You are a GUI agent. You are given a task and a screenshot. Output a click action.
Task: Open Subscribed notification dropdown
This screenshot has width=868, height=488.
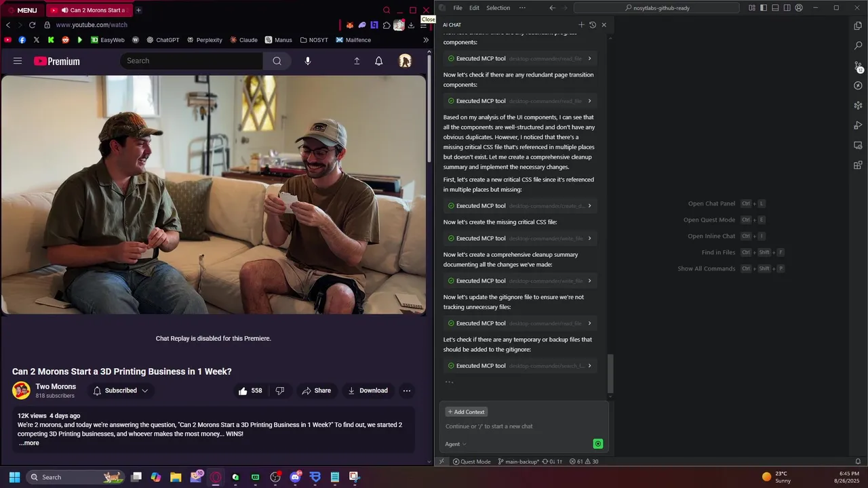tap(120, 390)
